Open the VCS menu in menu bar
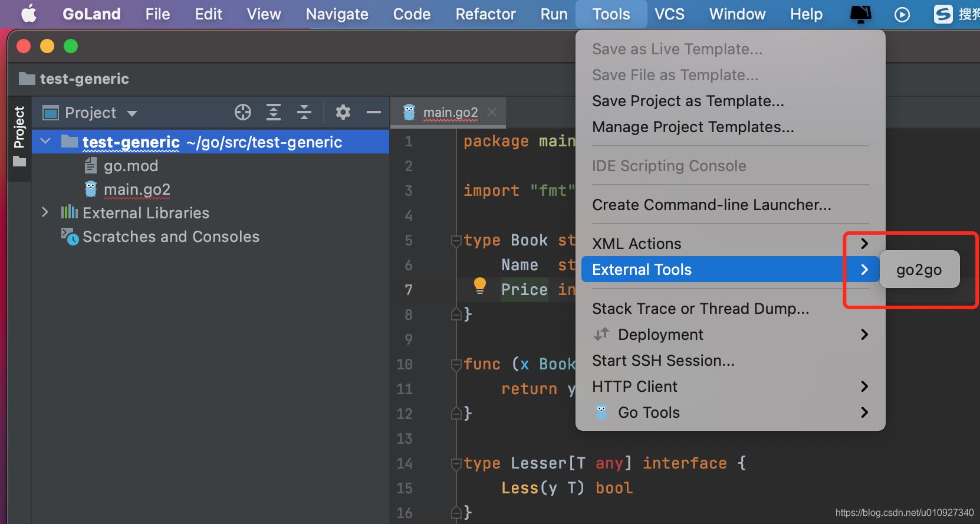 click(x=669, y=14)
